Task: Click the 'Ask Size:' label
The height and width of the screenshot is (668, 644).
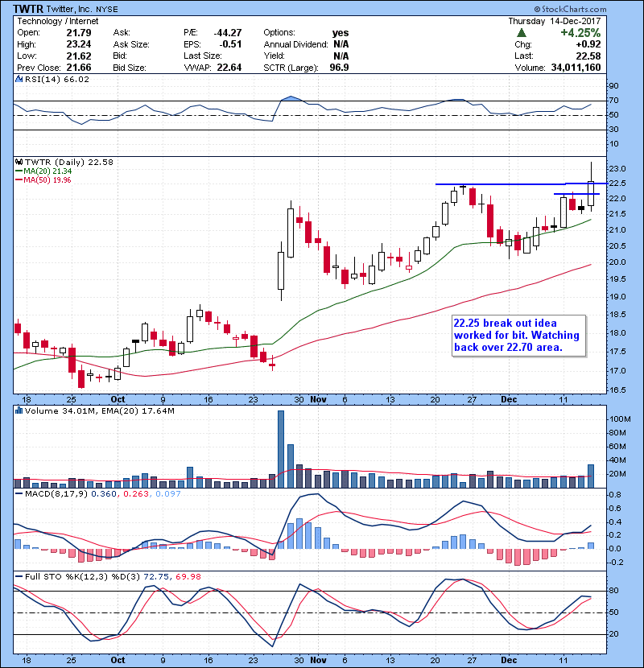Action: (x=131, y=44)
